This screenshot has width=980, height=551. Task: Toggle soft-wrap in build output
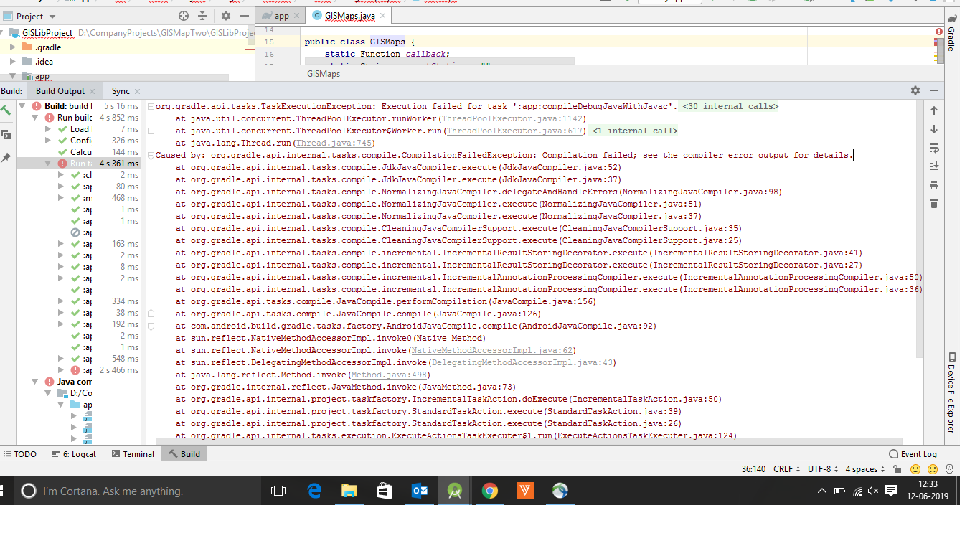point(933,148)
